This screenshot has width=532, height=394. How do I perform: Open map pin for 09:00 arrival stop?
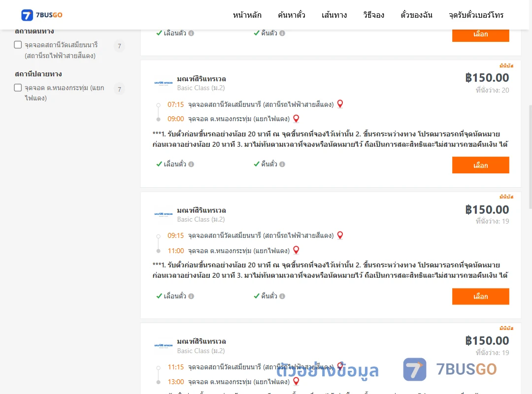coord(296,118)
